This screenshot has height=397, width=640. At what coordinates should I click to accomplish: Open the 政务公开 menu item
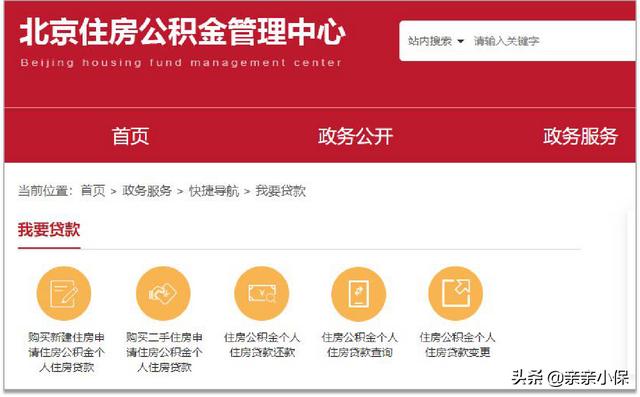pos(355,136)
